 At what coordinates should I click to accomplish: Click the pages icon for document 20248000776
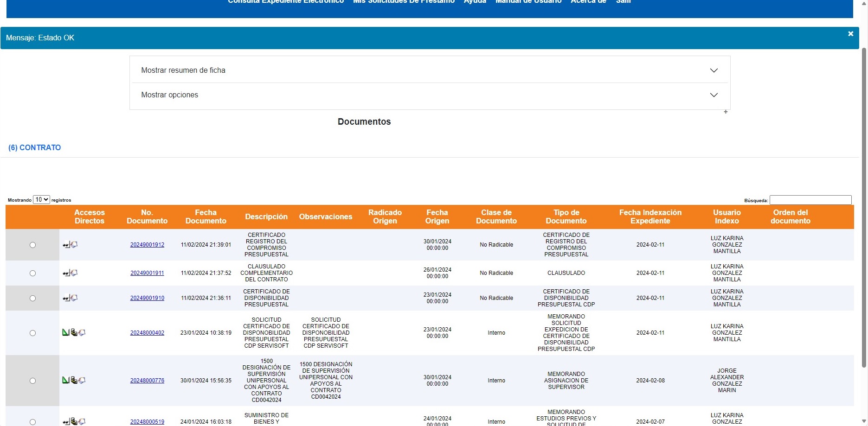(x=82, y=381)
